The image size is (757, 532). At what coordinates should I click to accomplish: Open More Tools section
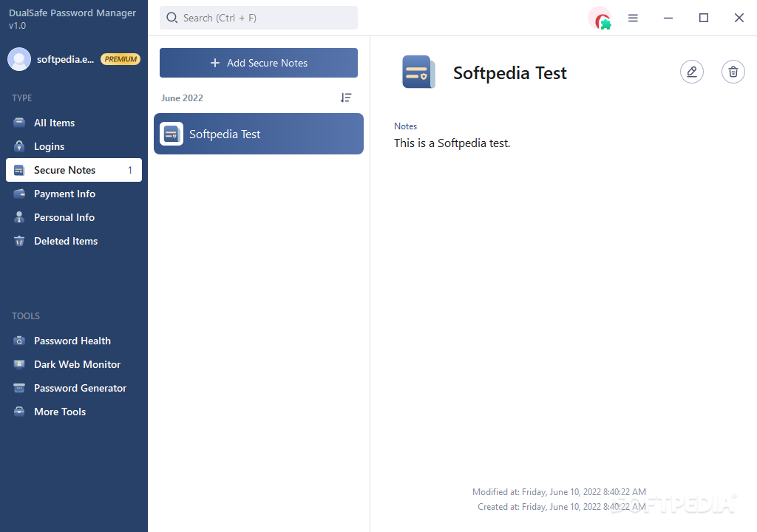click(x=74, y=412)
